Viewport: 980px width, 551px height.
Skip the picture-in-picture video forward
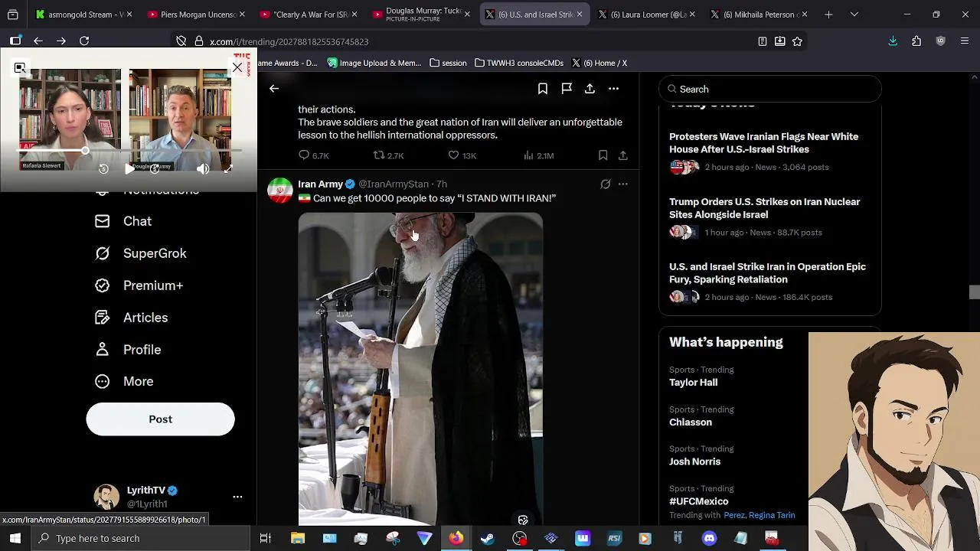click(x=155, y=169)
